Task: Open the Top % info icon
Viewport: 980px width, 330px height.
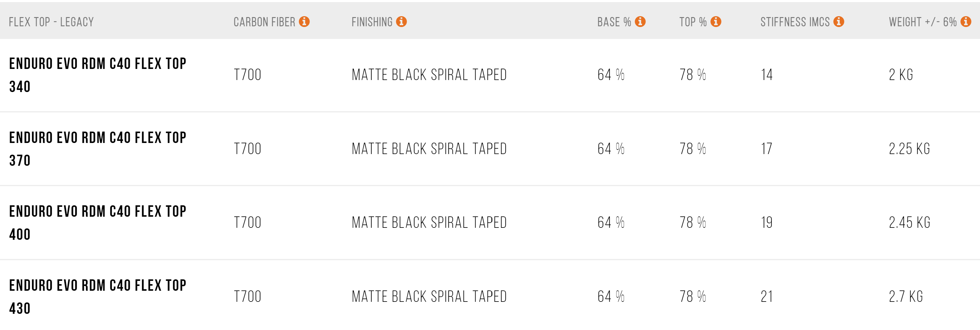Action: (x=716, y=22)
